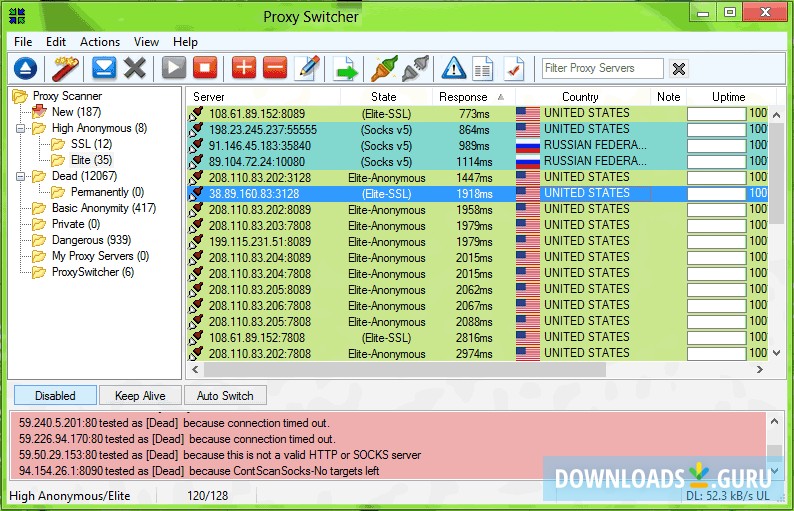Image resolution: width=794 pixels, height=511 pixels.
Task: Open the Help menu
Action: tap(185, 42)
